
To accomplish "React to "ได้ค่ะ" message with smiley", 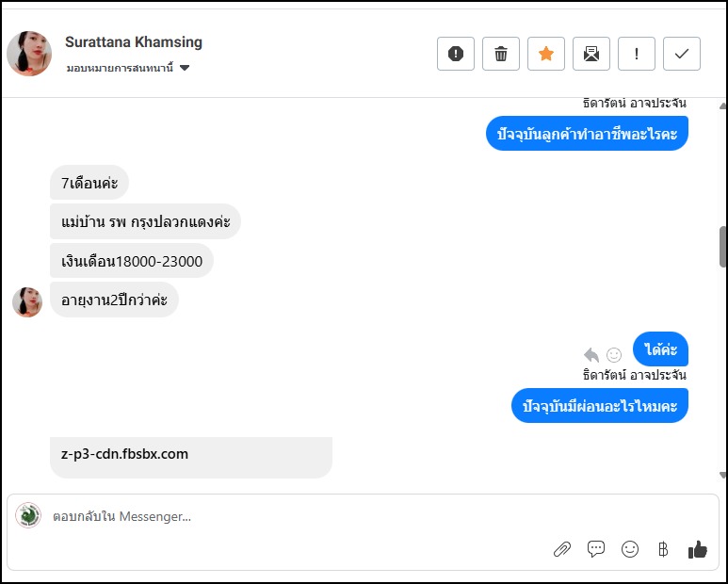I will (x=614, y=355).
